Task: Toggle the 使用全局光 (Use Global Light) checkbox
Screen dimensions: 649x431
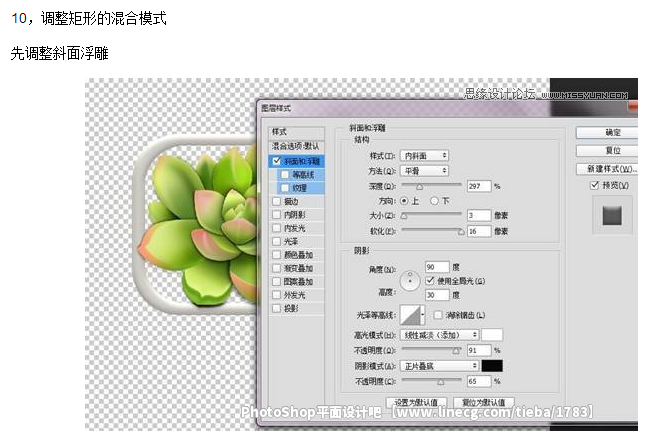Action: coord(430,281)
